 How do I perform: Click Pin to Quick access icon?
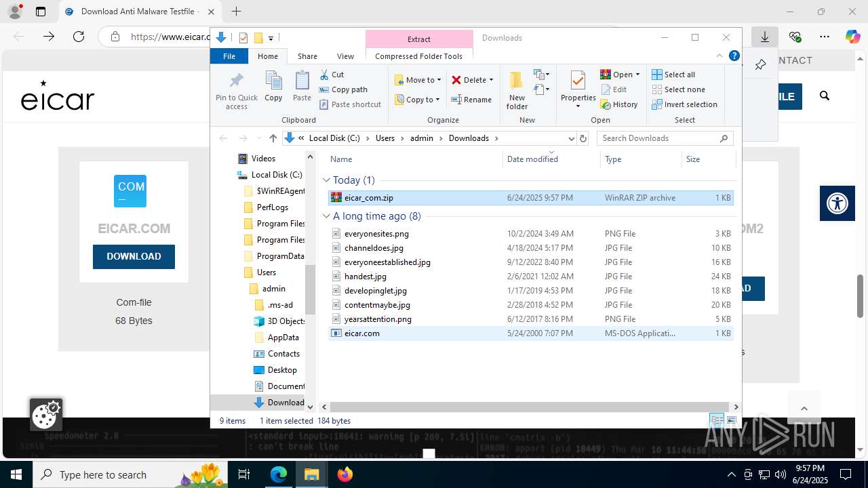click(237, 90)
